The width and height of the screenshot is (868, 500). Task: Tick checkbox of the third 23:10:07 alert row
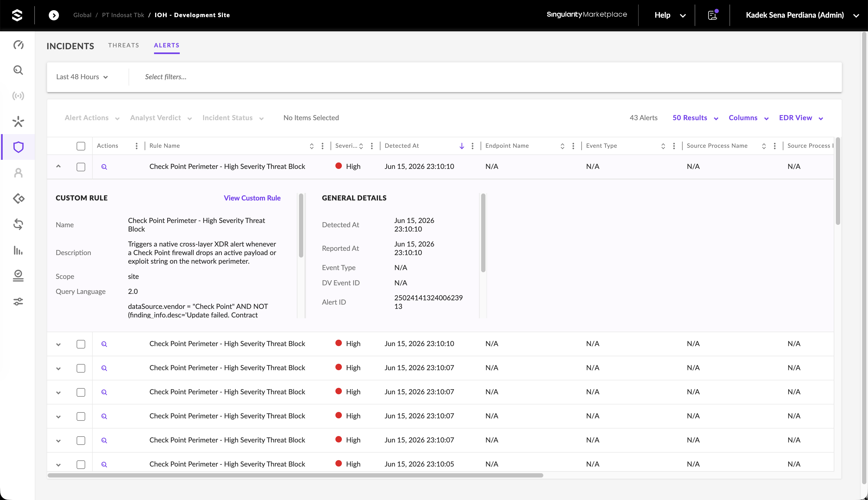tap(81, 416)
